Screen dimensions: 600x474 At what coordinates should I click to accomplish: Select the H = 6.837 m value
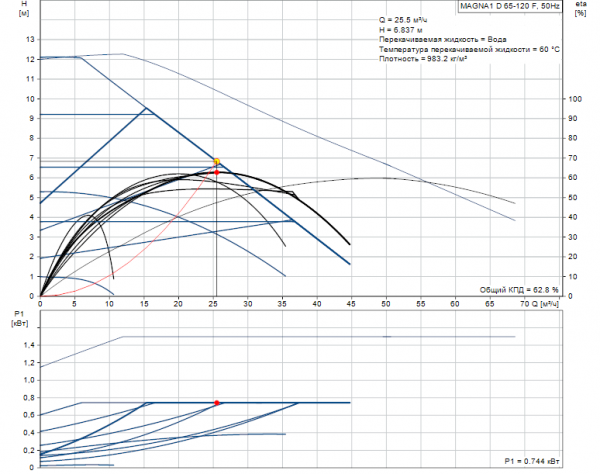[401, 30]
